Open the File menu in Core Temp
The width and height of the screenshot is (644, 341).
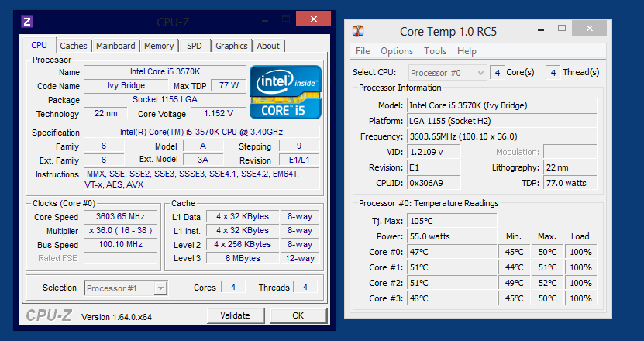click(363, 51)
